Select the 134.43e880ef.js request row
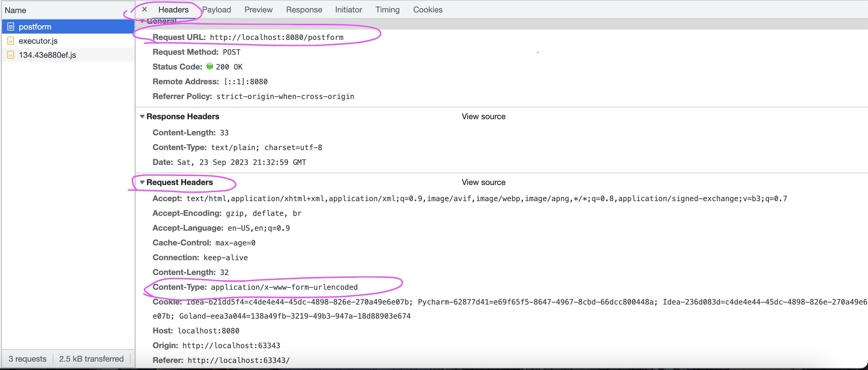This screenshot has height=370, width=868. pyautogui.click(x=68, y=55)
